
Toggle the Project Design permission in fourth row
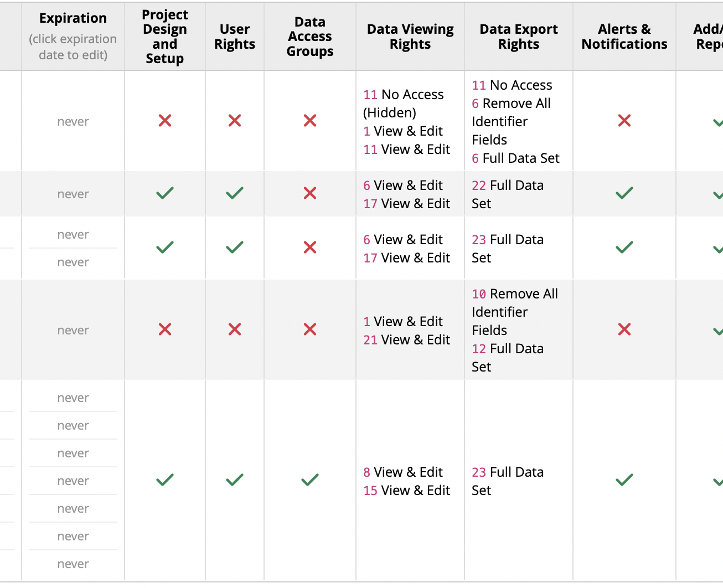[164, 329]
